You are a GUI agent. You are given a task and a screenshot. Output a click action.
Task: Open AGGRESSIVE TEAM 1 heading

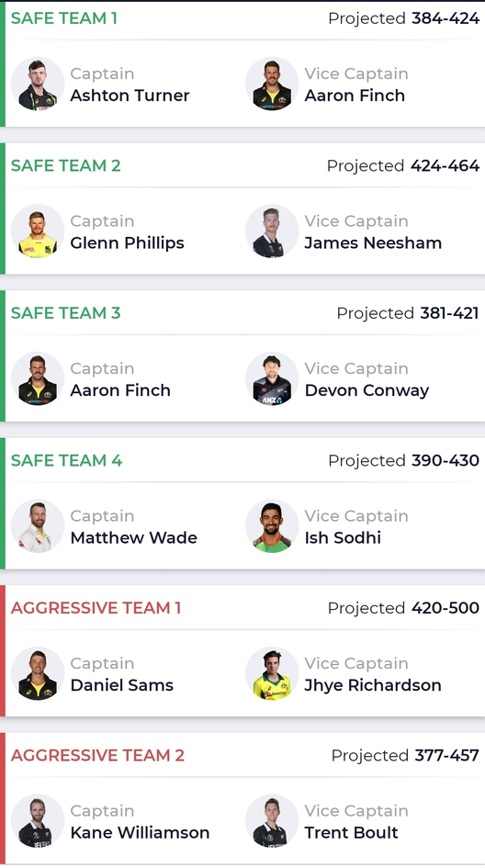point(96,608)
